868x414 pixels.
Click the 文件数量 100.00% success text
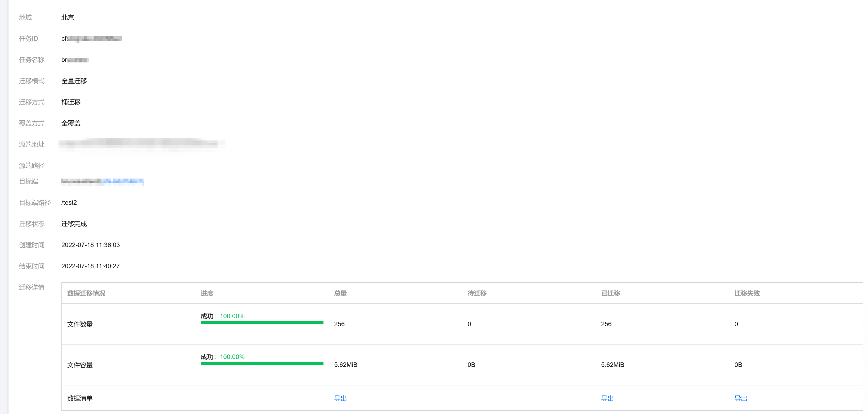(232, 316)
